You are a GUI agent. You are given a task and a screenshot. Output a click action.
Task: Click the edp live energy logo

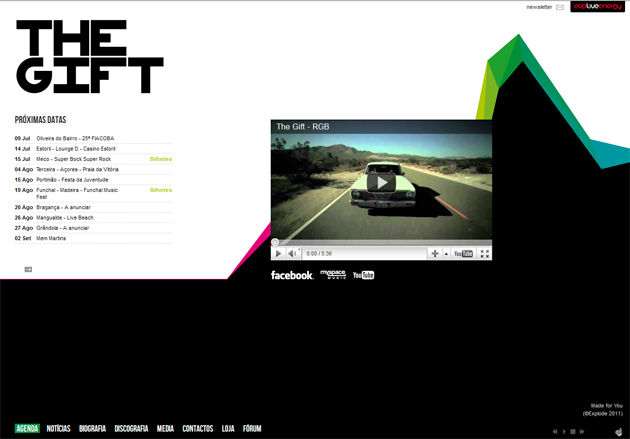click(x=597, y=6)
